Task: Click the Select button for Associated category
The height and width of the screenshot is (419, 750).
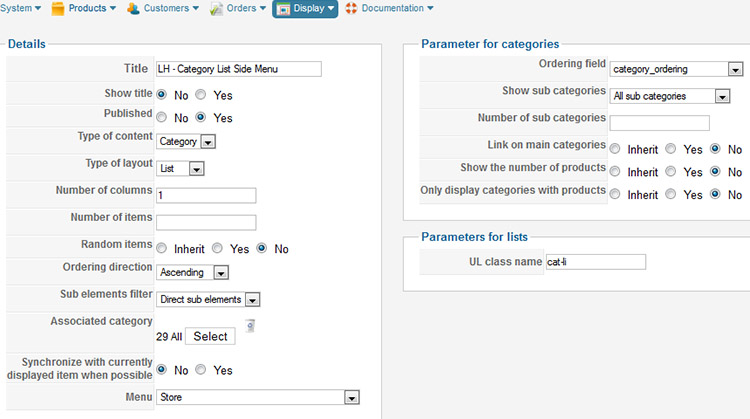Action: pos(210,336)
